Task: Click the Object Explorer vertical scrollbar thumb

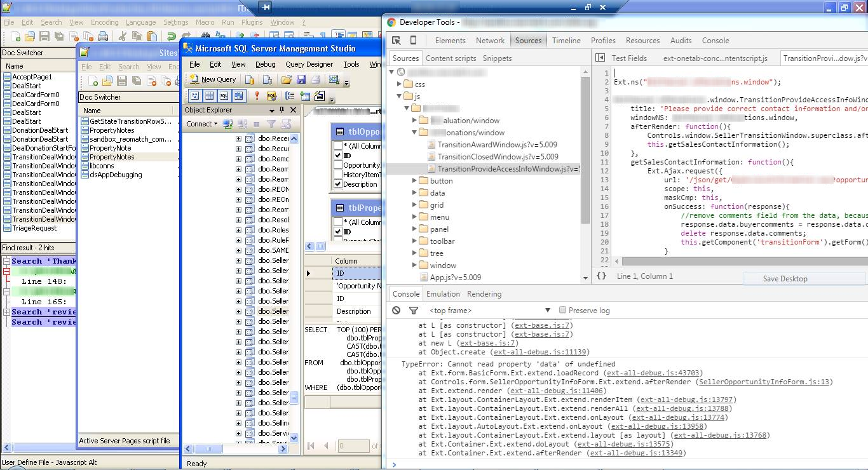Action: [x=294, y=398]
